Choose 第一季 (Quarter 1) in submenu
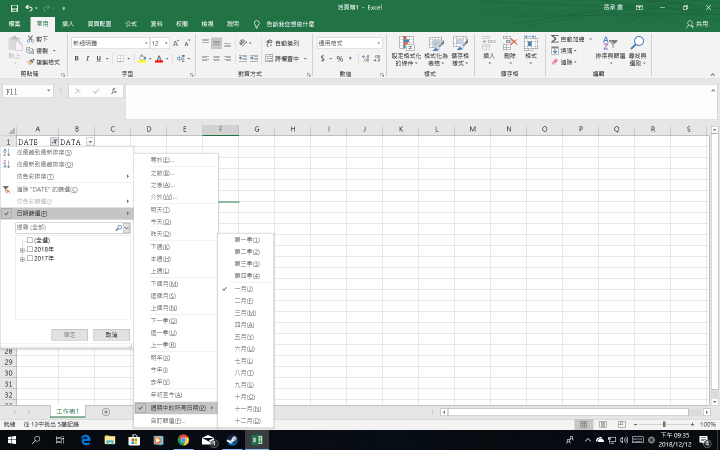Screen dimensions: 720x450 [x=246, y=240]
